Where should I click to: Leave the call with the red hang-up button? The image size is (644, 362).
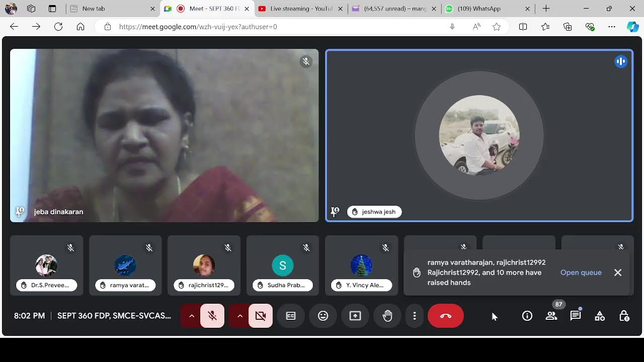(x=446, y=316)
